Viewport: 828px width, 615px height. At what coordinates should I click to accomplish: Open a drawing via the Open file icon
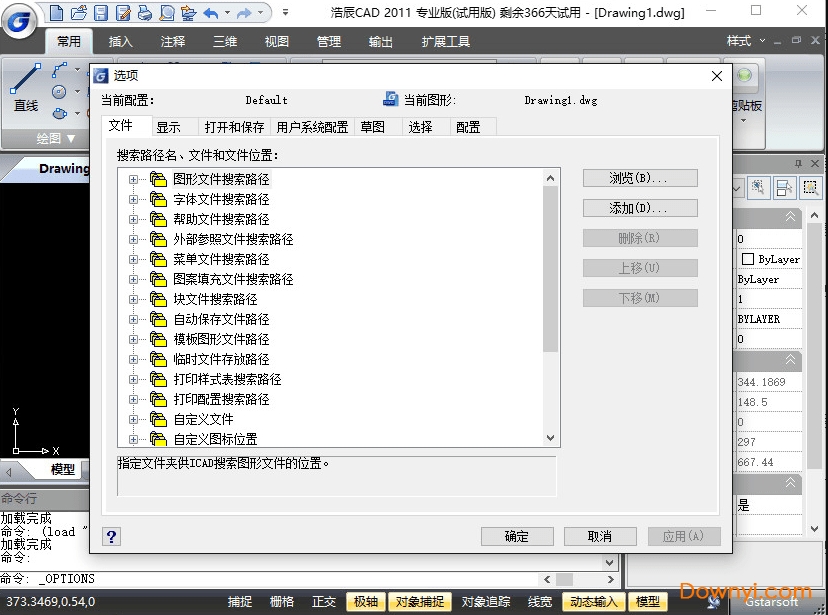point(78,12)
